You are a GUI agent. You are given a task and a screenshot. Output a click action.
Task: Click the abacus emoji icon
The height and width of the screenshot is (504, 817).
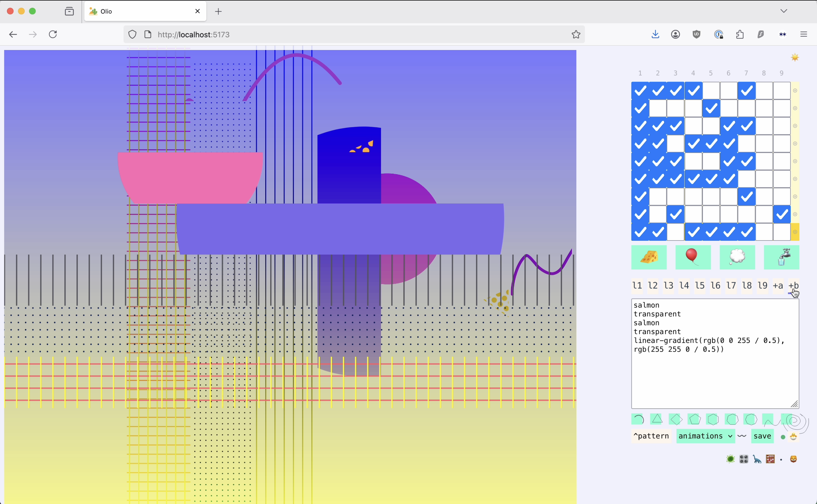pos(770,459)
